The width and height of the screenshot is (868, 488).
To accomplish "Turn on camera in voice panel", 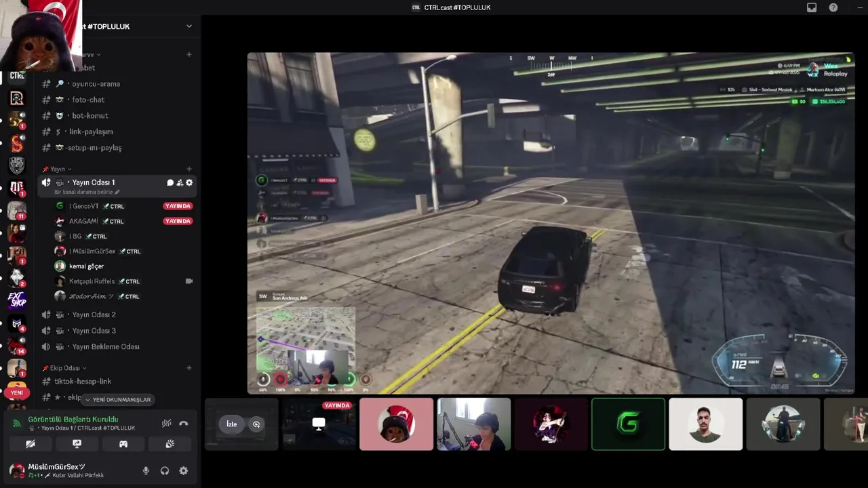I will point(30,444).
